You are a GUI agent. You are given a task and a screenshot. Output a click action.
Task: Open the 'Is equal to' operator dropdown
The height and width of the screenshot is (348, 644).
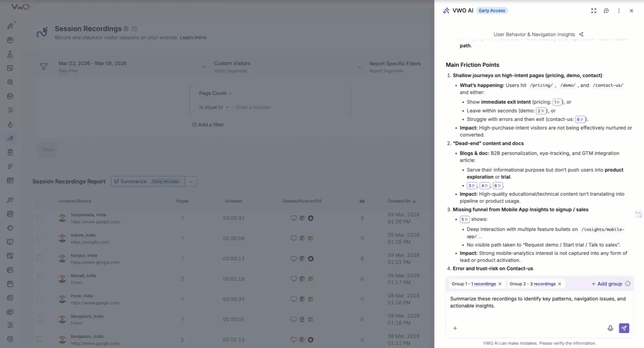pos(214,107)
